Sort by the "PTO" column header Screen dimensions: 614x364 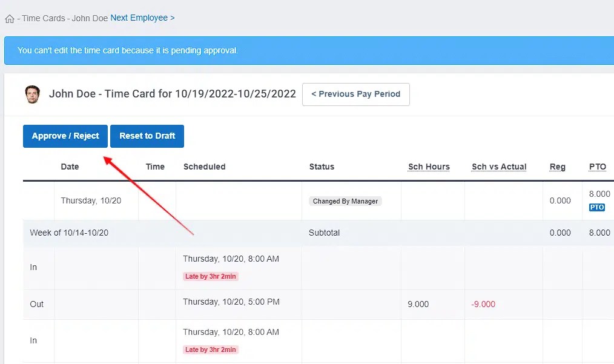pyautogui.click(x=598, y=167)
